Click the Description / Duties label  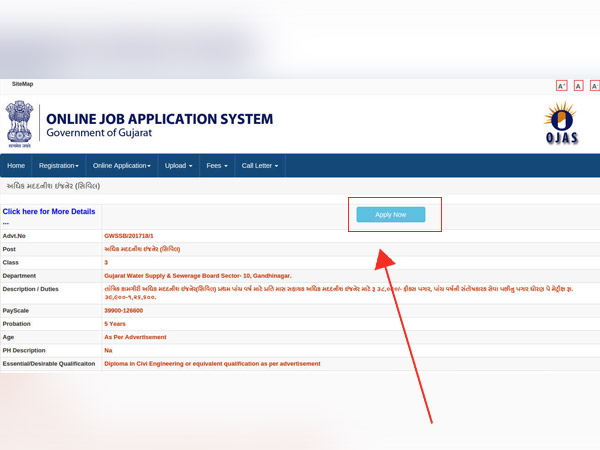click(31, 289)
